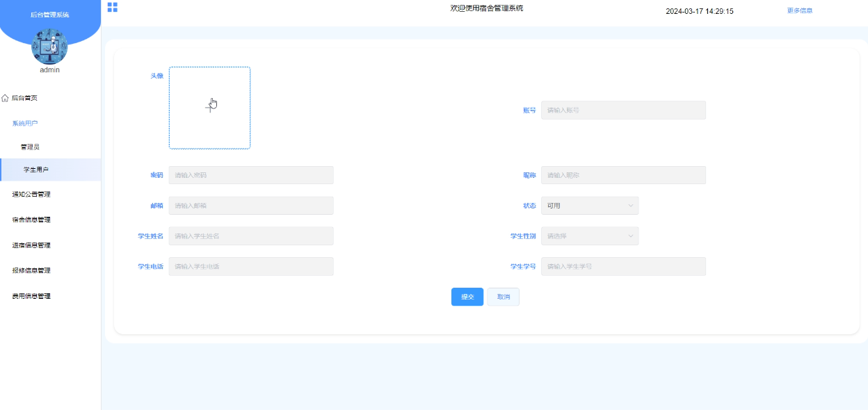Click the 学生电话 input field
Viewport: 868px width, 410px height.
point(251,266)
